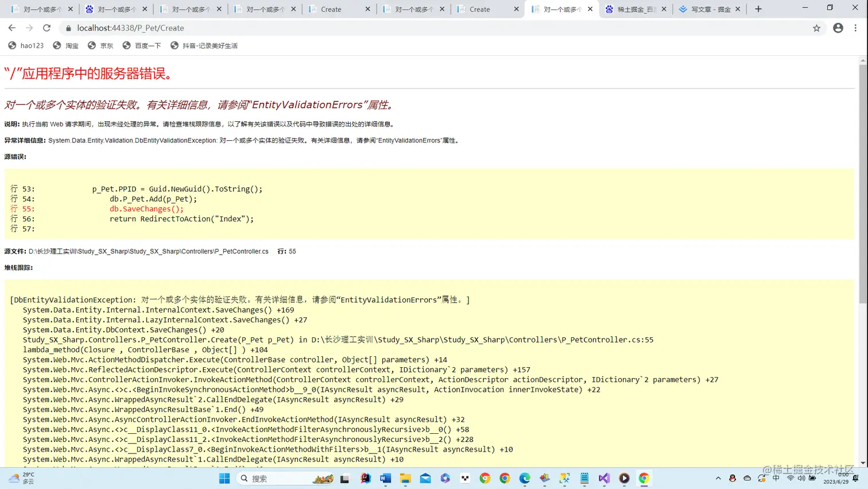Launch Visual Studio from the taskbar

tap(604, 478)
